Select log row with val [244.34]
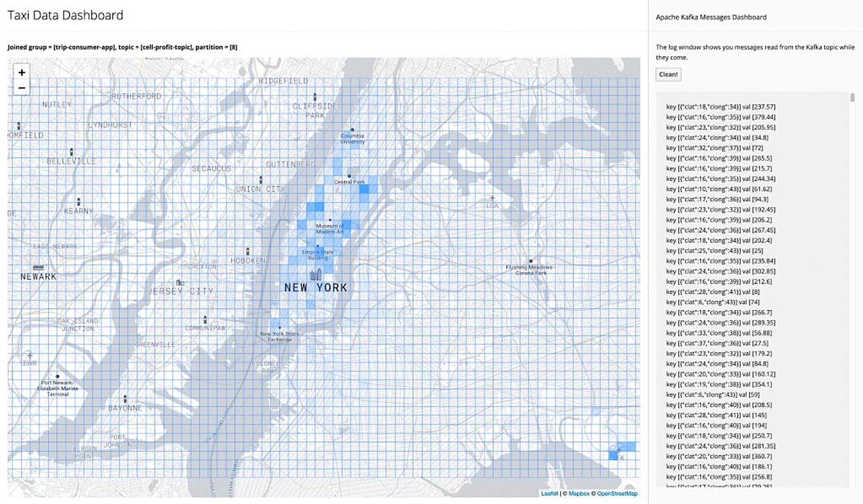863x504 pixels. tap(720, 179)
